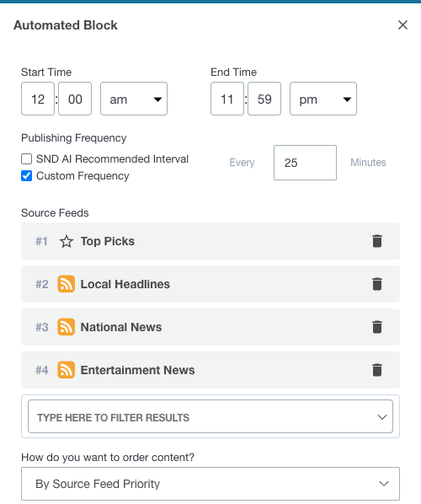Expand the filter results feed chevron
421x504 pixels.
pos(382,417)
